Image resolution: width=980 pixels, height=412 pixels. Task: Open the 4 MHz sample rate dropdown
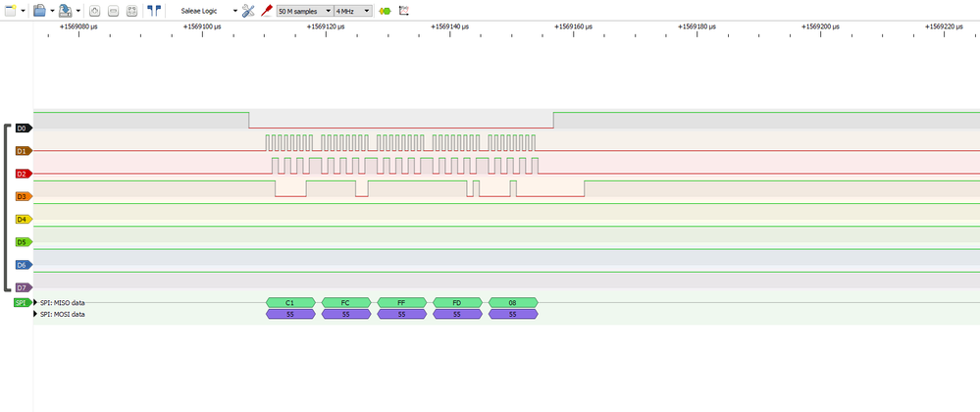353,11
